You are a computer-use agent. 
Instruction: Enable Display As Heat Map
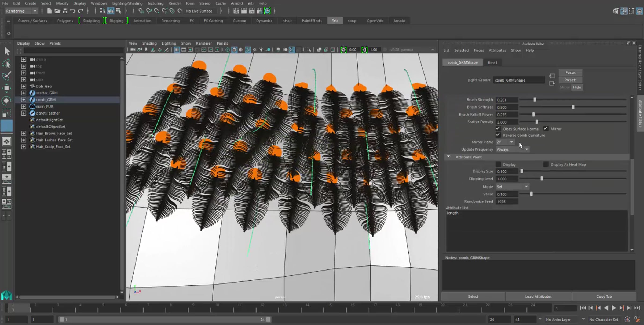coord(546,164)
